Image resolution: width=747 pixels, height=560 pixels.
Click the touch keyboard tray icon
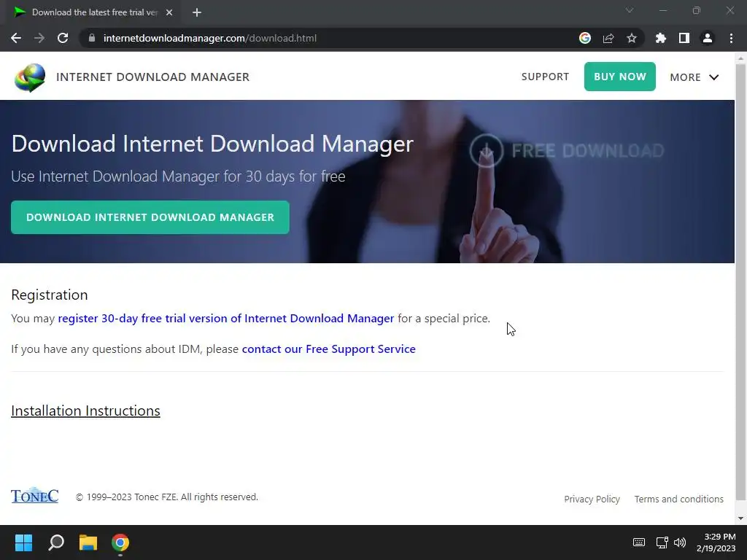click(639, 542)
